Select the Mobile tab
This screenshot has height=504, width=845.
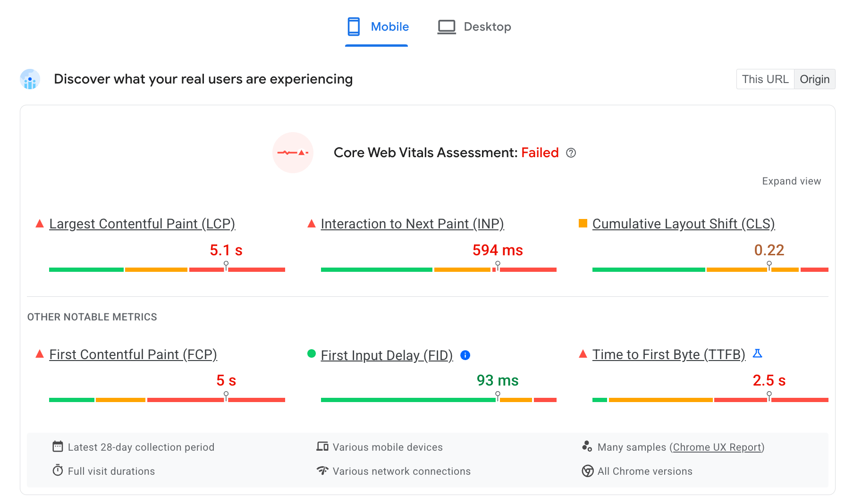(x=376, y=26)
